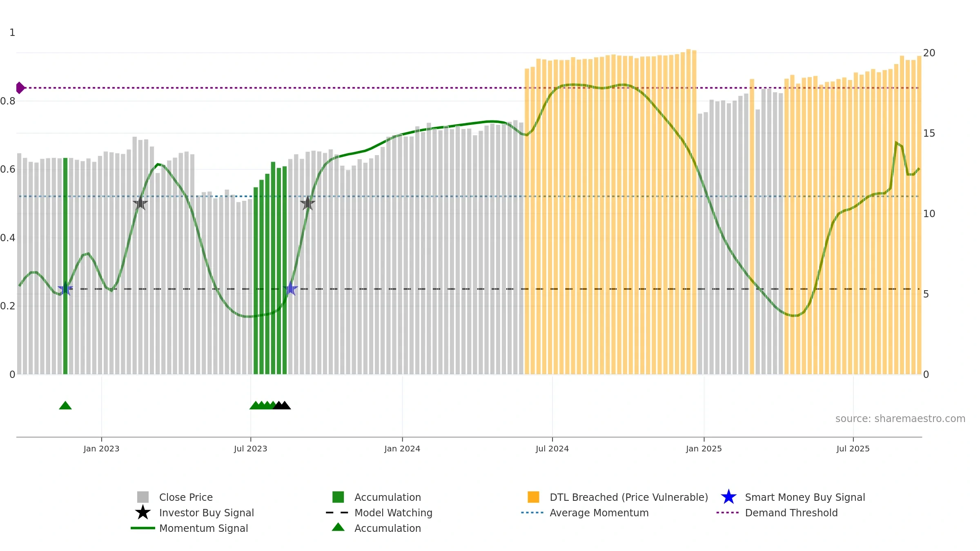This screenshot has width=980, height=551.
Task: Click the green Accumulation triangle legend icon
Action: coord(338,527)
